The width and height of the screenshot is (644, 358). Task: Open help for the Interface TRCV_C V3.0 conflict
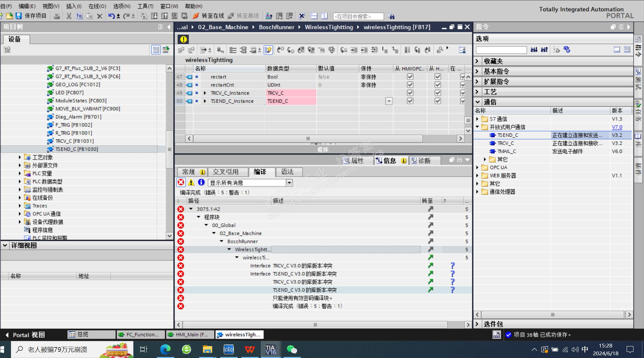point(452,265)
